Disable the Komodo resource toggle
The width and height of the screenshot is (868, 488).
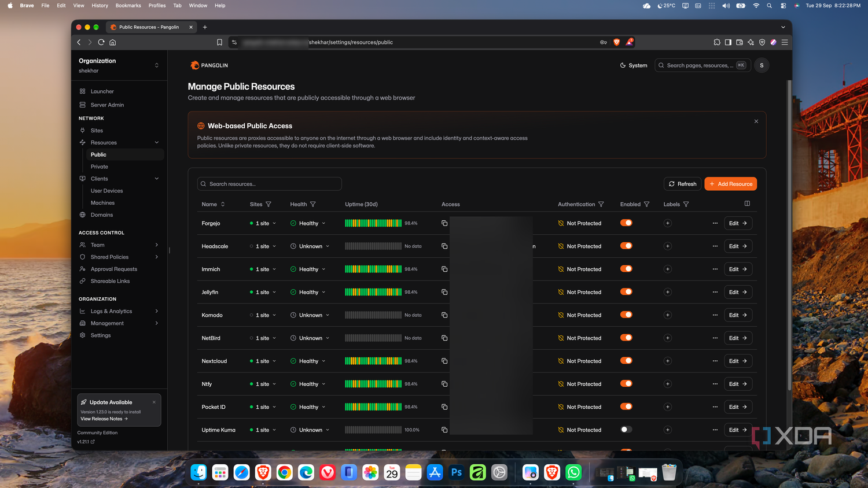(x=626, y=315)
